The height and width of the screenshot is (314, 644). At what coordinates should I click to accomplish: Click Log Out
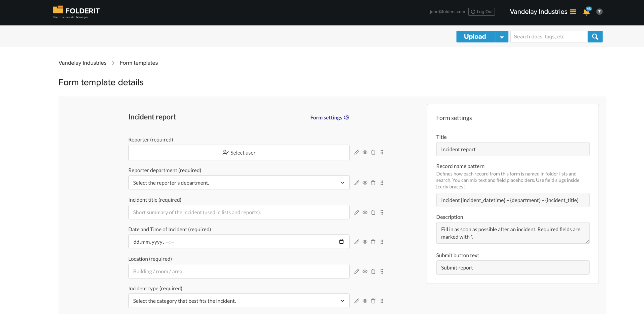click(481, 12)
